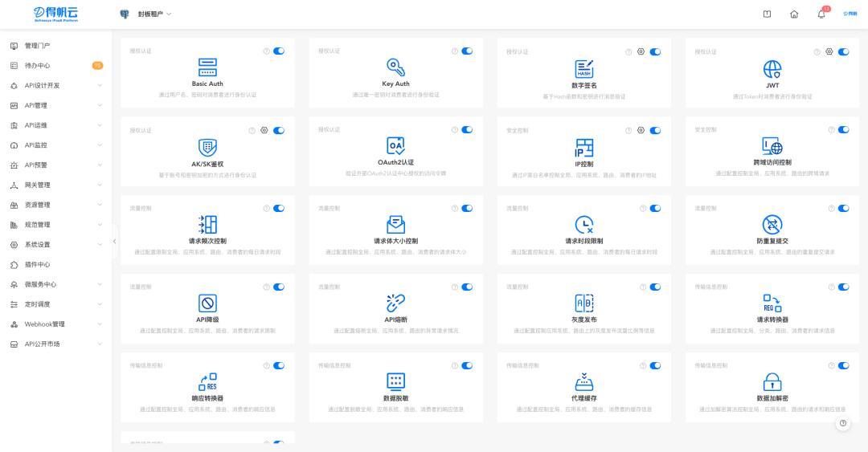Image resolution: width=868 pixels, height=452 pixels.
Task: Open the notification bell in header
Action: (821, 14)
